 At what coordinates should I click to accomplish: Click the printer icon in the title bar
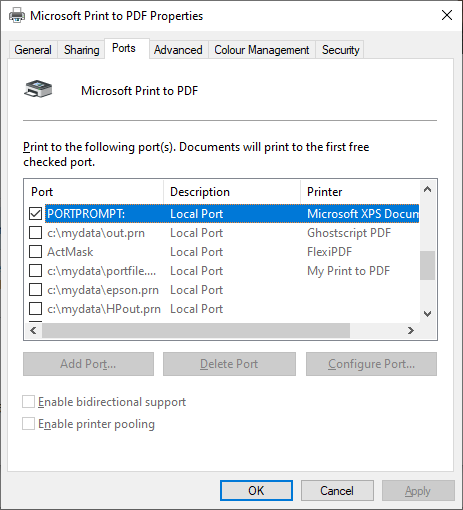point(17,15)
